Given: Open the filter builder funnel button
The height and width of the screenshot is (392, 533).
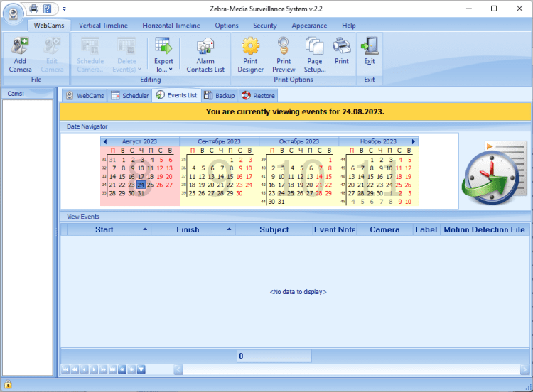Looking at the screenshot, I should click(141, 369).
